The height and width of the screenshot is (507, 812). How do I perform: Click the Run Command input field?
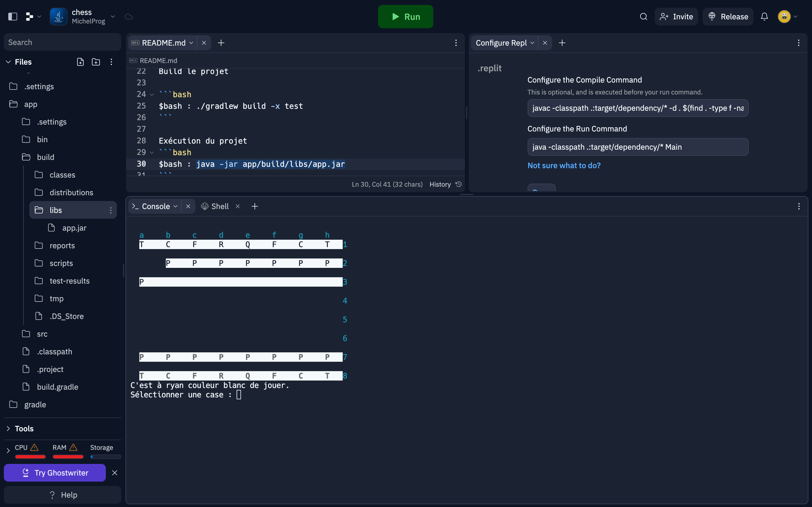click(x=638, y=147)
